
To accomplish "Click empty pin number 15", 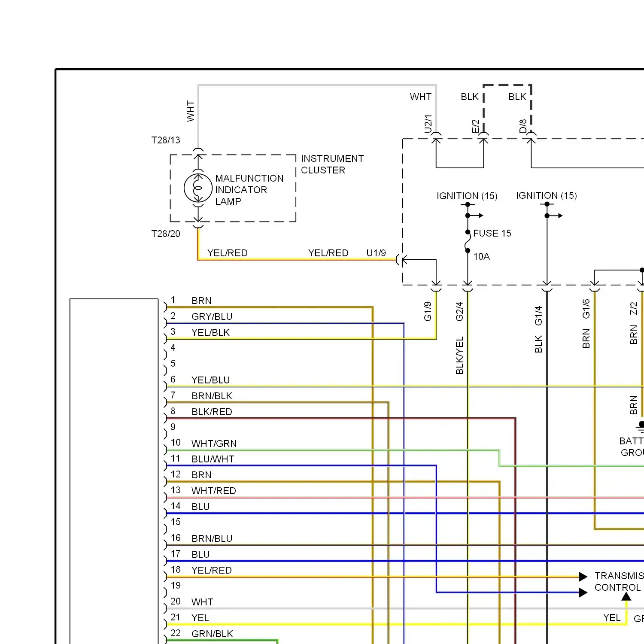I will pos(176,522).
